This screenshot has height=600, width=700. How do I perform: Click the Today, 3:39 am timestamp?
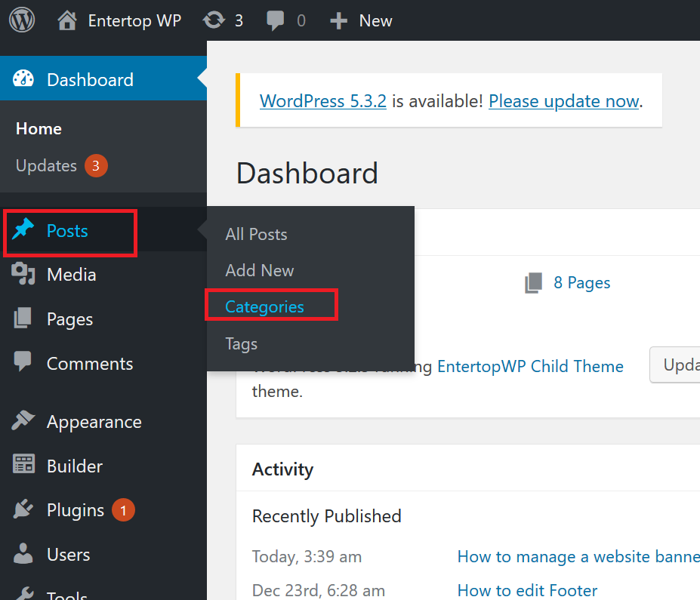(307, 557)
